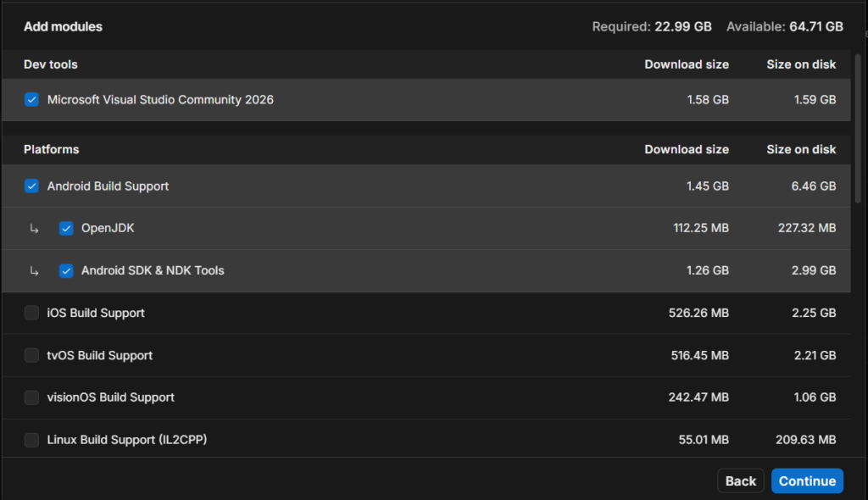Click Download size header in Dev tools
Viewport: 868px width, 500px height.
pos(687,64)
